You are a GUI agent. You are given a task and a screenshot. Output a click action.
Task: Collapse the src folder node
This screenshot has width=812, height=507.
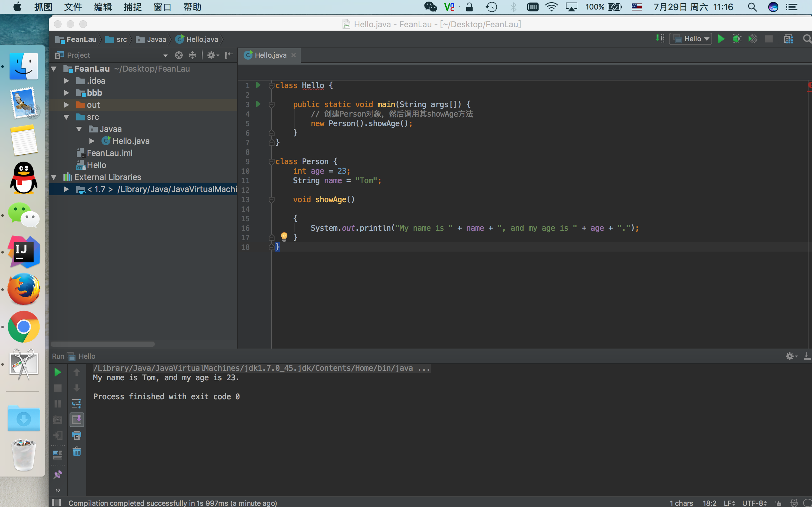(x=66, y=117)
